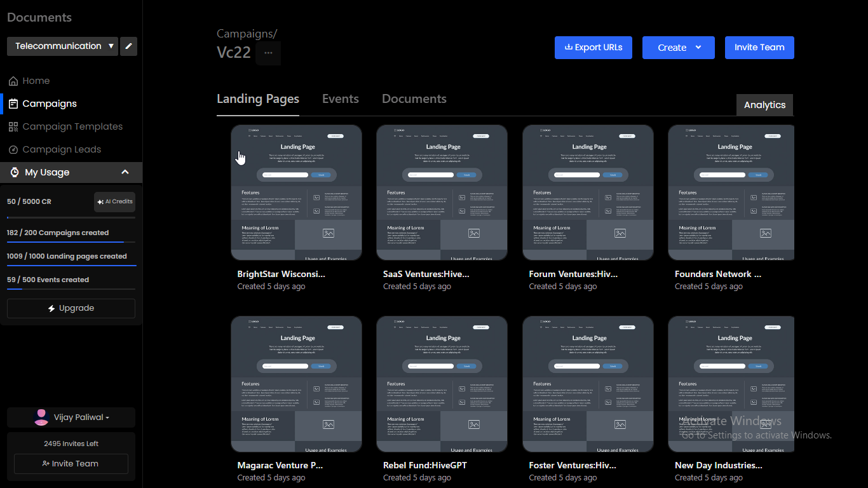Click the 50 / 5000 CR usage text

click(29, 201)
